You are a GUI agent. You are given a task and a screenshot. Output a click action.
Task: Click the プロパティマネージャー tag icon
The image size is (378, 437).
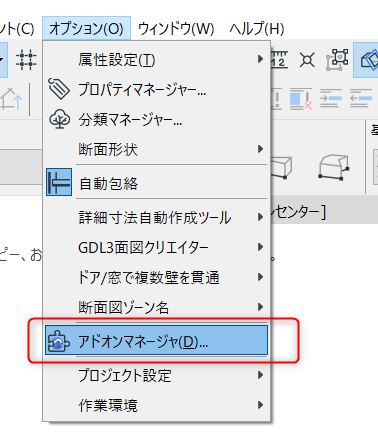(x=59, y=89)
